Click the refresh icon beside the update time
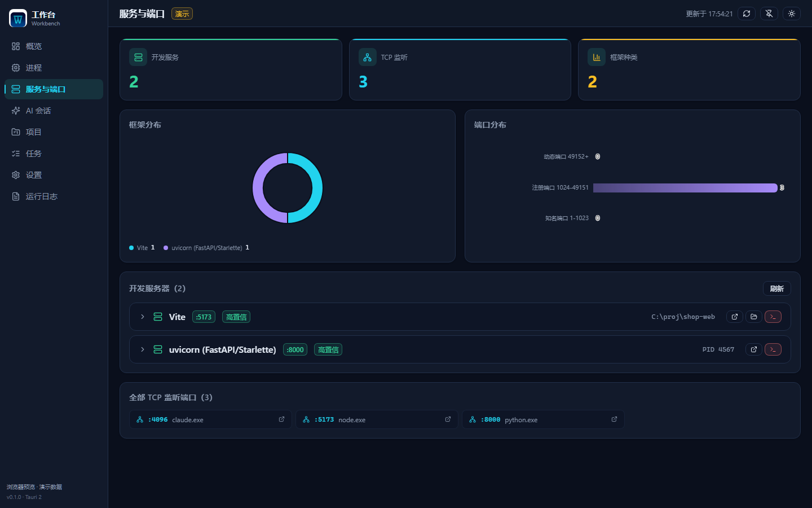This screenshot has height=508, width=812. (x=747, y=14)
